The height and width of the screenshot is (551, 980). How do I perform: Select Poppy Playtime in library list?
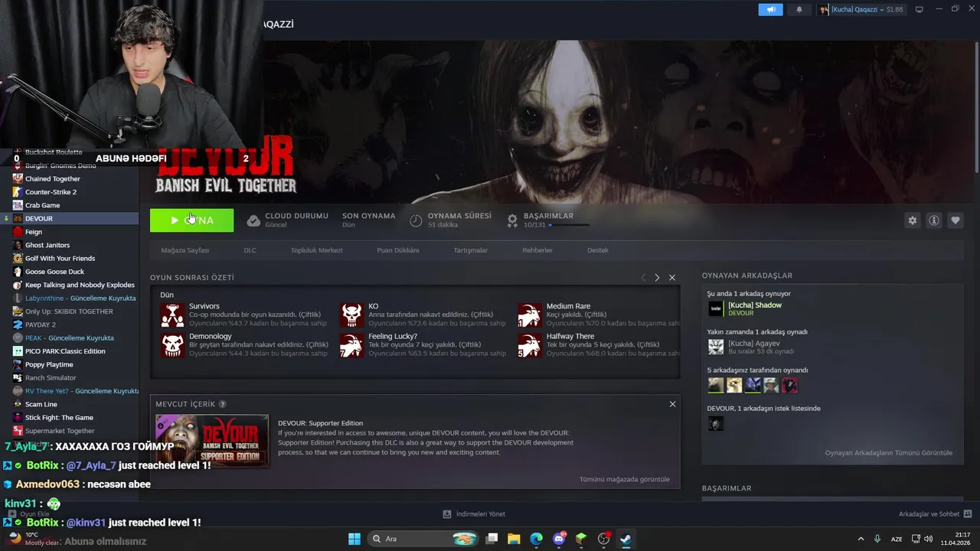coord(49,364)
